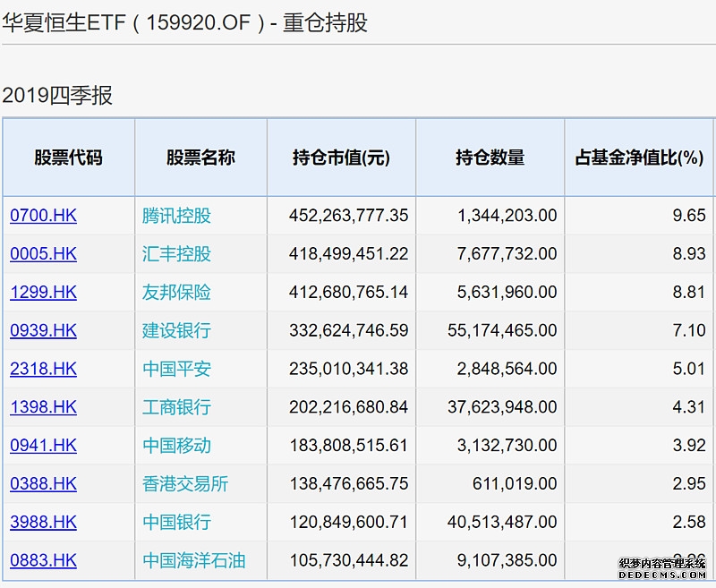This screenshot has width=716, height=588.
Task: Open stock code link 3988.HK
Action: tap(43, 522)
